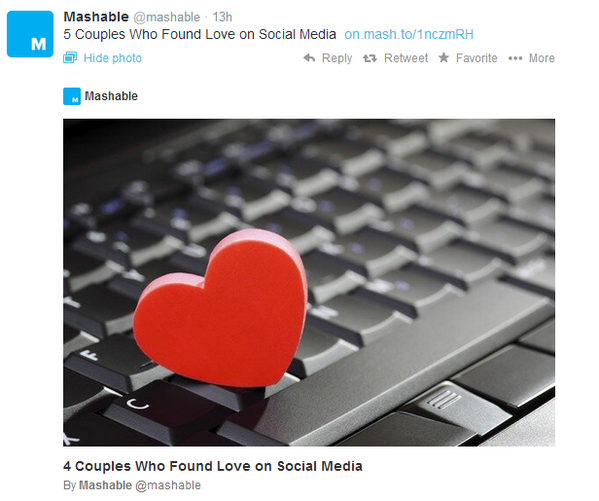
Task: Click the small Mashable logo in card
Action: (72, 96)
